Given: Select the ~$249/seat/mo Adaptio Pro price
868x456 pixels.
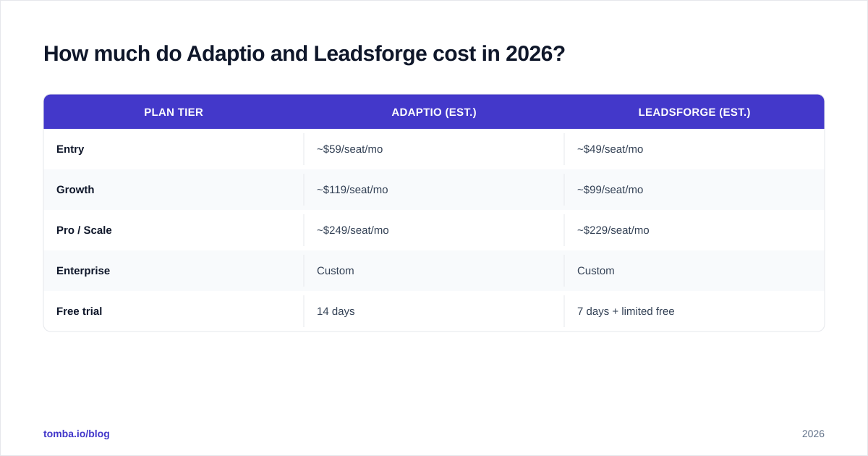Looking at the screenshot, I should (353, 230).
